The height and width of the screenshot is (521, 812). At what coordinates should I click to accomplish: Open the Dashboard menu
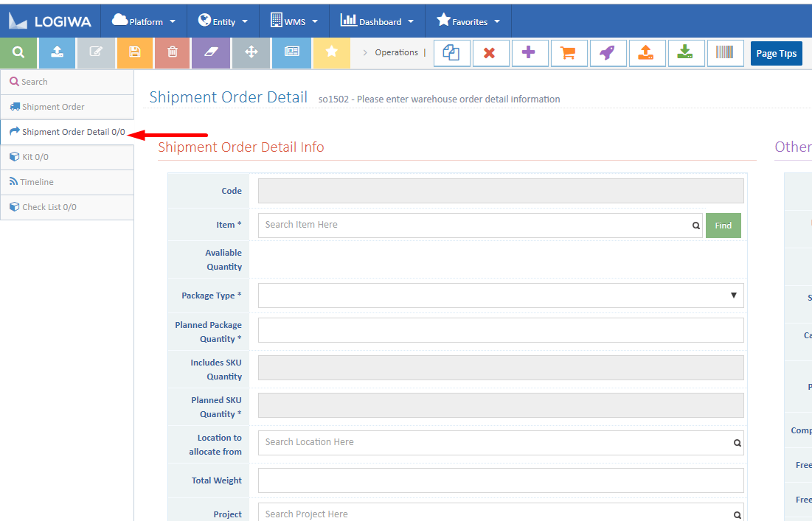tap(377, 21)
